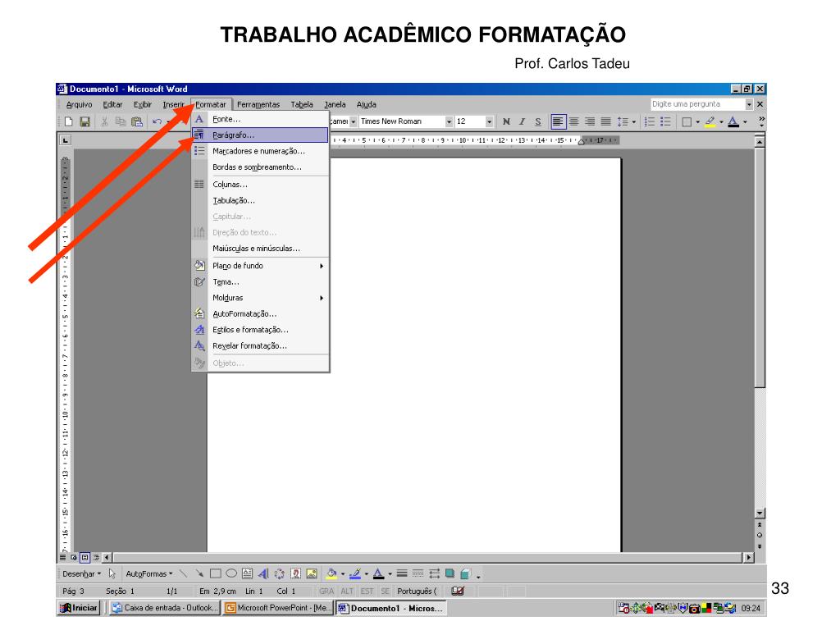Image resolution: width=840 pixels, height=630 pixels.
Task: Open the Ajuda menu
Action: point(367,104)
